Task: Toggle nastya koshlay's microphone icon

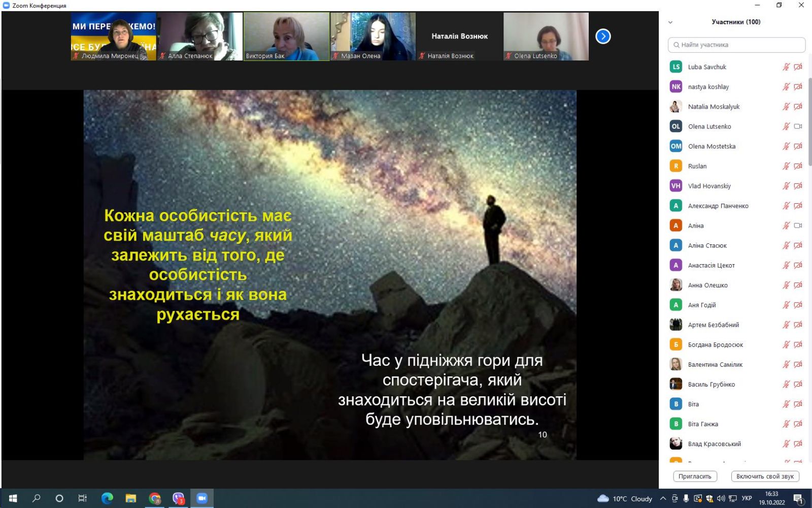Action: [x=786, y=87]
